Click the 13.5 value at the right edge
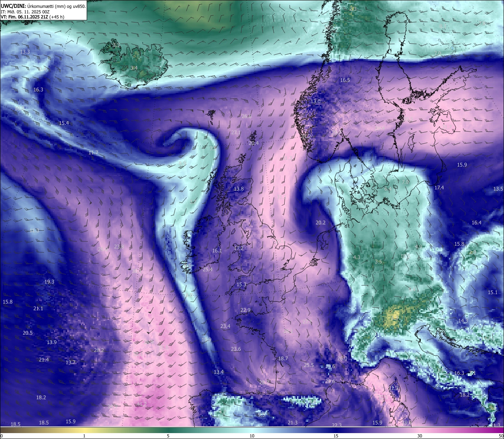 pyautogui.click(x=498, y=189)
